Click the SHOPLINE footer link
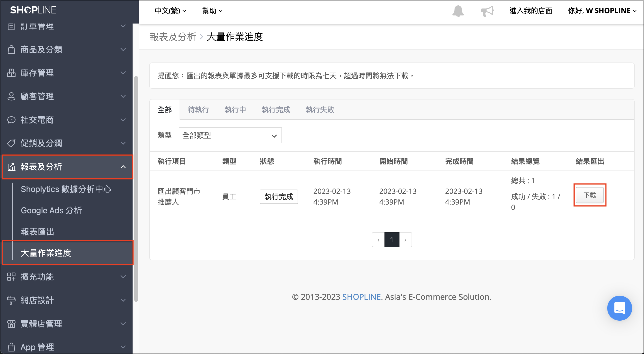This screenshot has width=644, height=354. [x=361, y=297]
